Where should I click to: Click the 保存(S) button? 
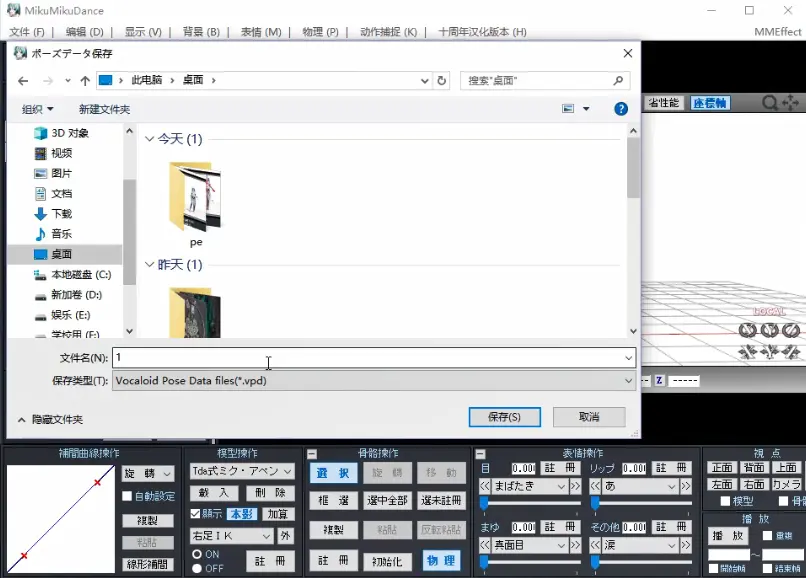[504, 417]
